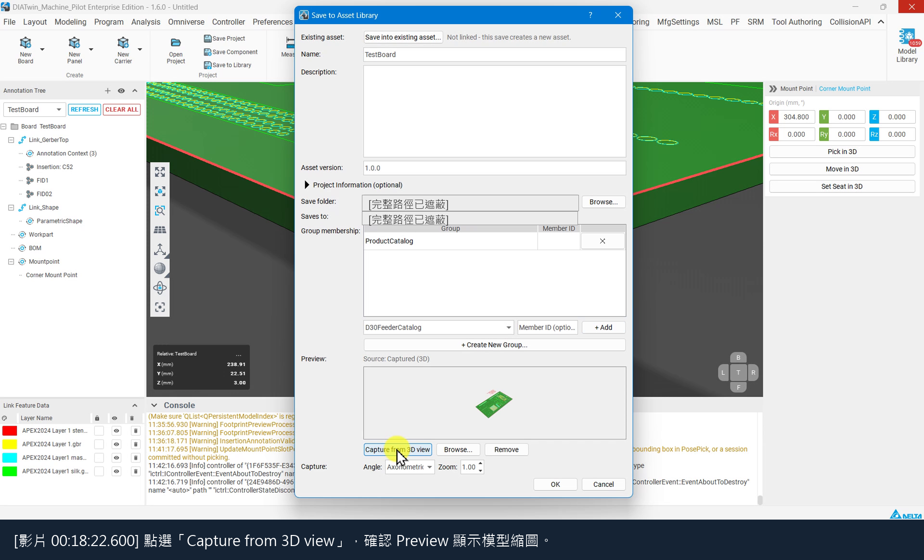Collapse Board TestBoard tree node
Image resolution: width=924 pixels, height=560 pixels.
pos(4,127)
